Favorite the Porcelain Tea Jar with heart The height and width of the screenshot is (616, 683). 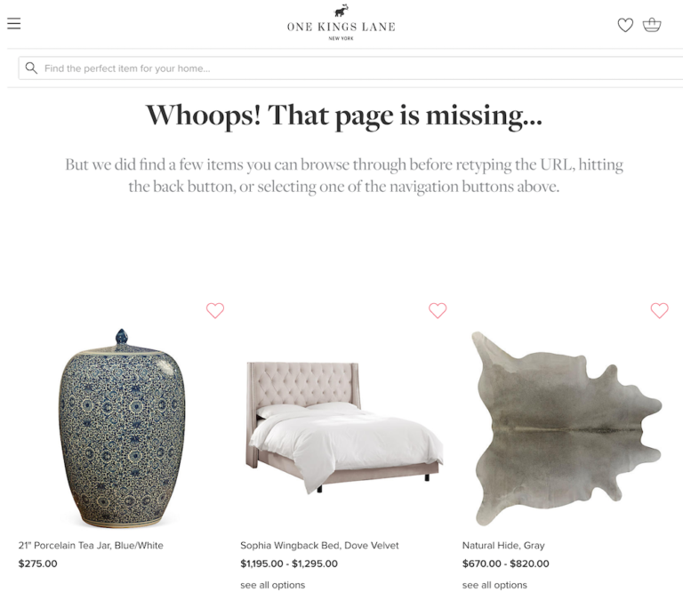pyautogui.click(x=214, y=310)
